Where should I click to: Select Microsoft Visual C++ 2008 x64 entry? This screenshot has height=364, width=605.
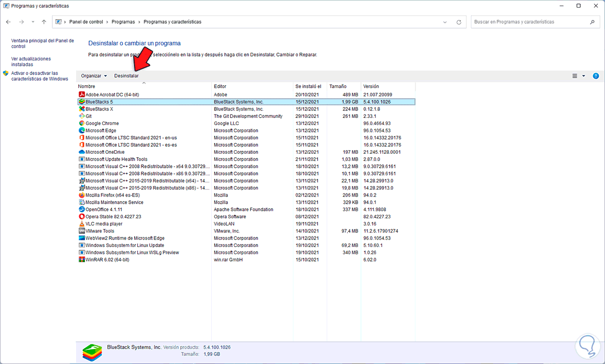tap(247, 166)
